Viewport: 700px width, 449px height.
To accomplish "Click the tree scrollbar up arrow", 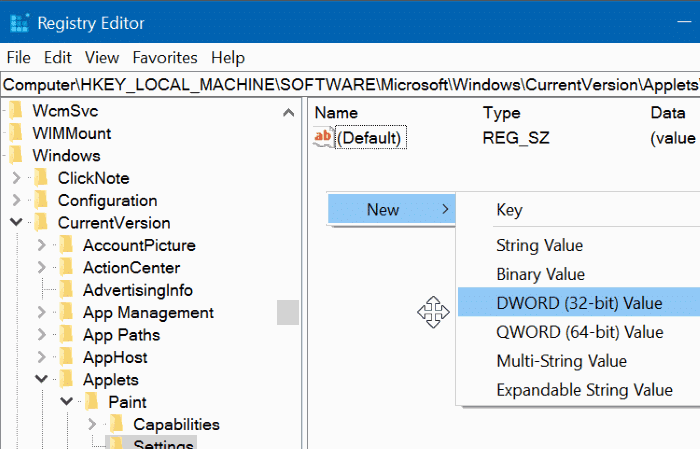I will (288, 112).
